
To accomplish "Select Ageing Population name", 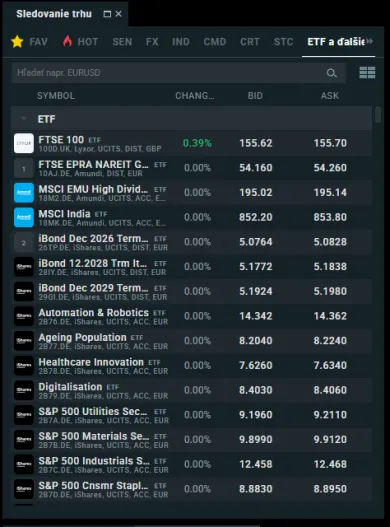I will (82, 337).
